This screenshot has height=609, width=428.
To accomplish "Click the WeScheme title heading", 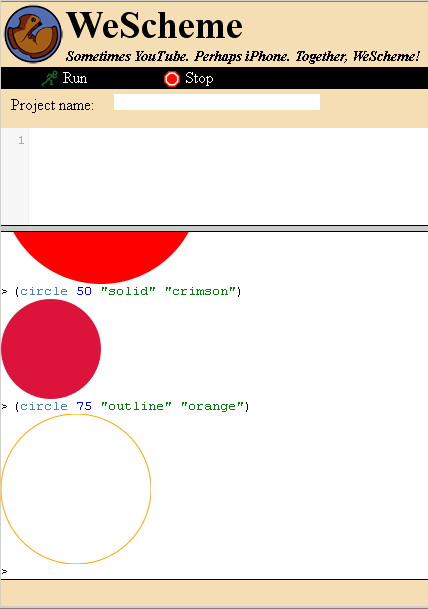I will pos(155,26).
